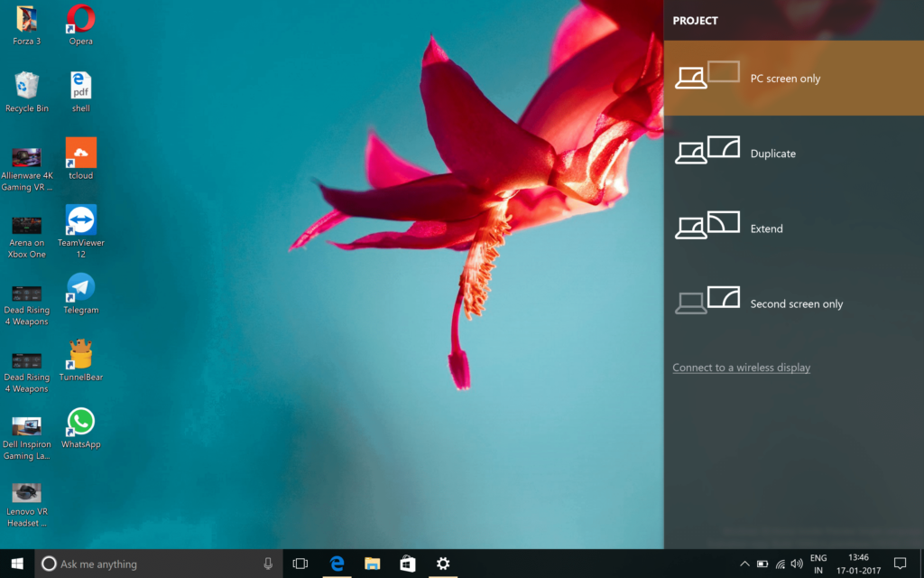Open the Forza 3 desktop icon

pyautogui.click(x=26, y=25)
